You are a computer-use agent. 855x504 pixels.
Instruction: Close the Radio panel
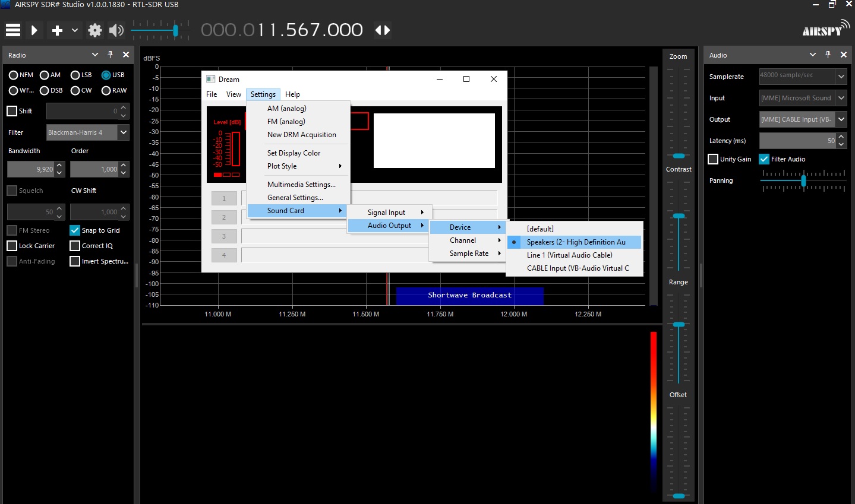click(x=126, y=55)
